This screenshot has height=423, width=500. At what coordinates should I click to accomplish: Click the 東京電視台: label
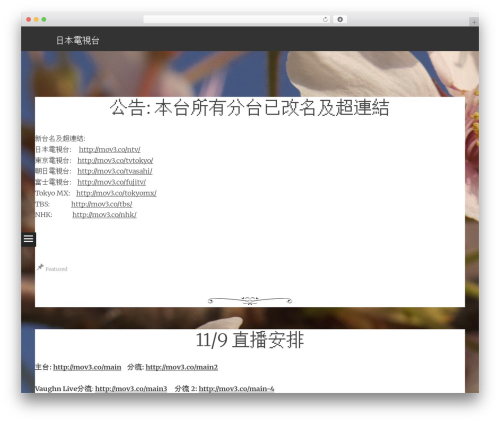(x=53, y=160)
